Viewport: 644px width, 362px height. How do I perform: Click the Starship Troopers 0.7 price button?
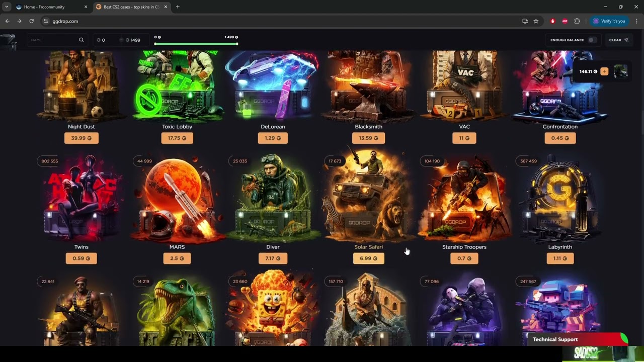(x=464, y=258)
